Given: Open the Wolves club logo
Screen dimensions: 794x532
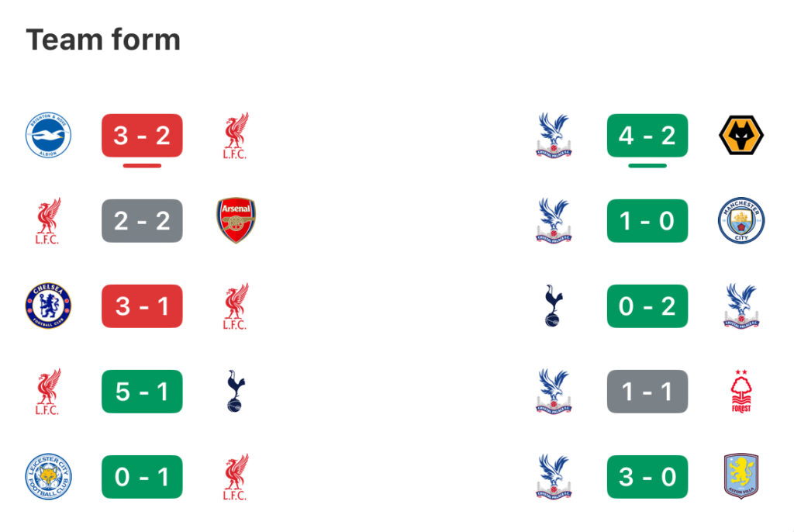Looking at the screenshot, I should (740, 135).
